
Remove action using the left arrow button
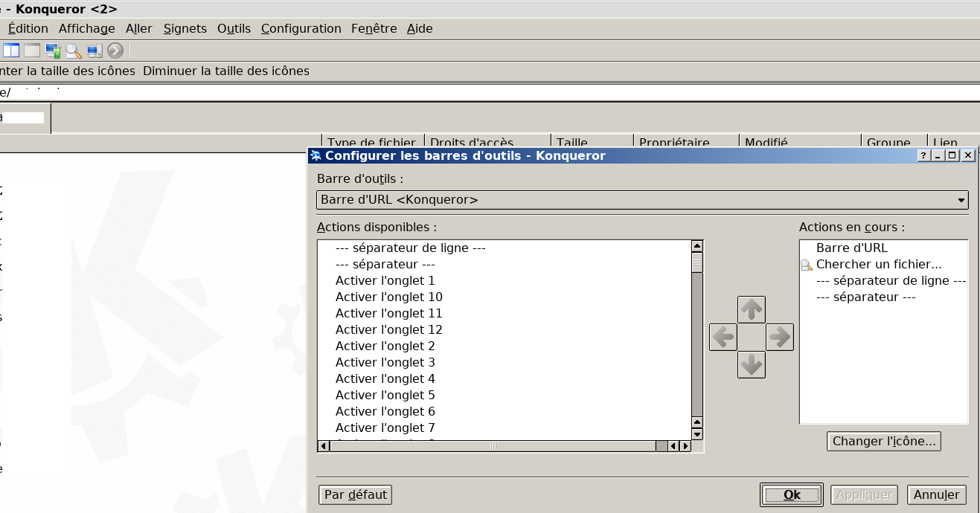coord(723,337)
